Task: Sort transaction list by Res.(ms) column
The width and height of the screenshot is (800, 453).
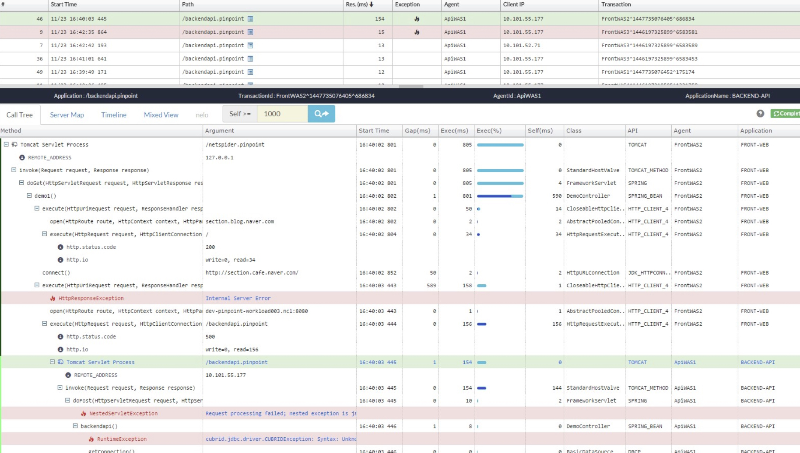Action: pyautogui.click(x=359, y=5)
